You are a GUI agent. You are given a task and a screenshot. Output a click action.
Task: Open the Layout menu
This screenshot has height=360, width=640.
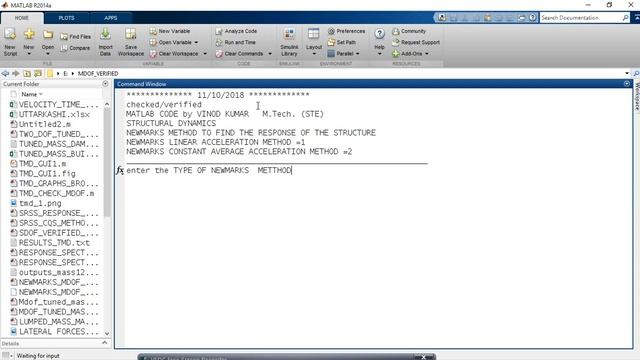pos(314,42)
